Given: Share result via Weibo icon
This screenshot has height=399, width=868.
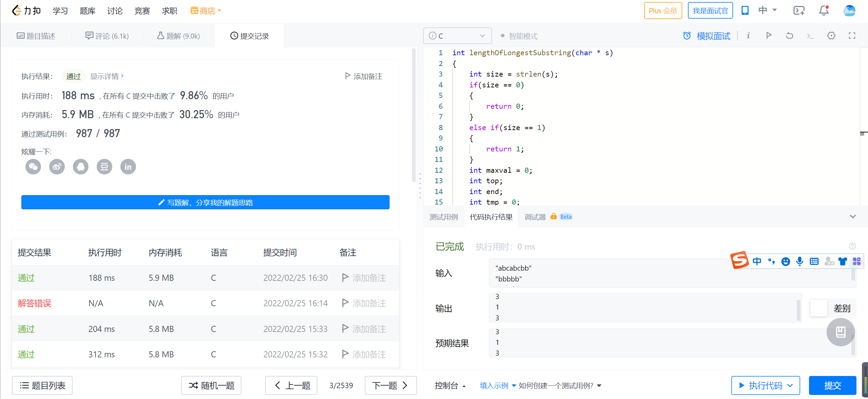Looking at the screenshot, I should (57, 167).
